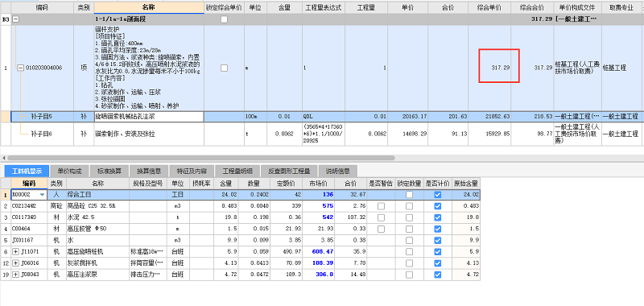This screenshot has width=644, height=306.
Task: Toggle 锁定综合单价 checkbox for item 010203004006
Action: (x=224, y=68)
